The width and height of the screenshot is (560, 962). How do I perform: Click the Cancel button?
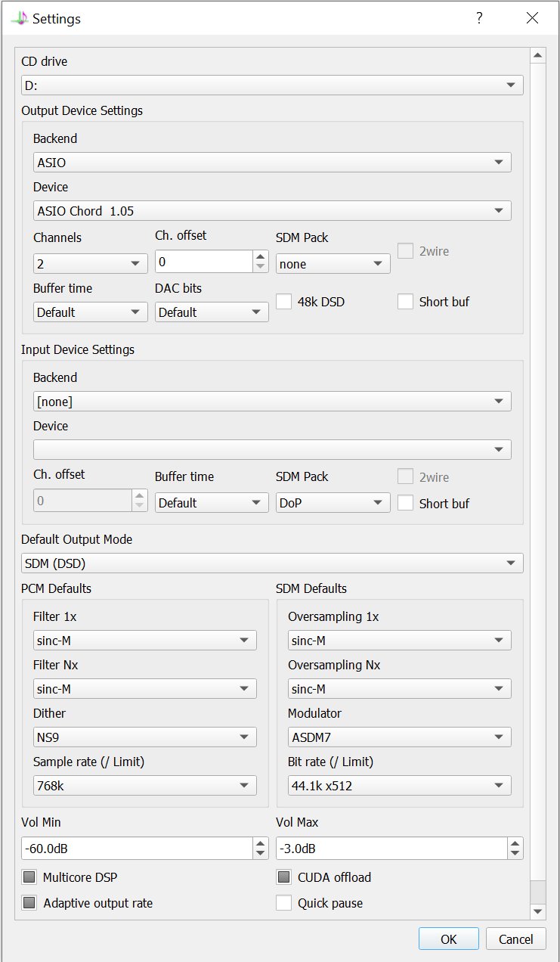coord(515,939)
